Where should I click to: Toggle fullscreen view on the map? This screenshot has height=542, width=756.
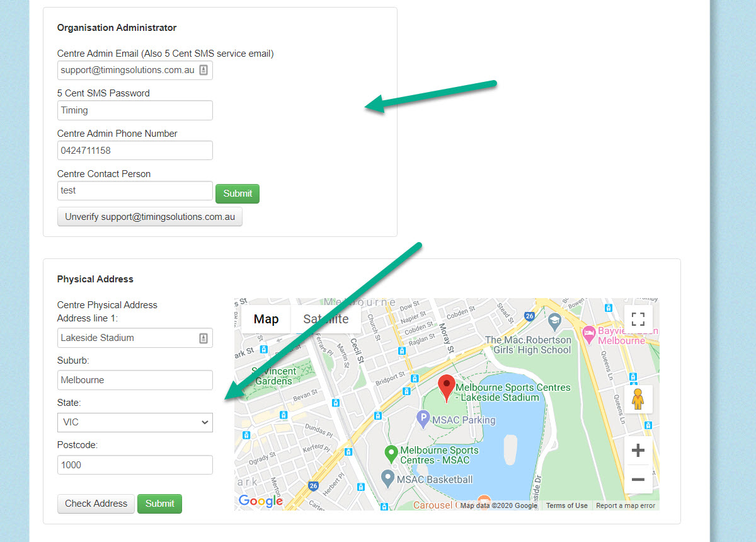[638, 319]
